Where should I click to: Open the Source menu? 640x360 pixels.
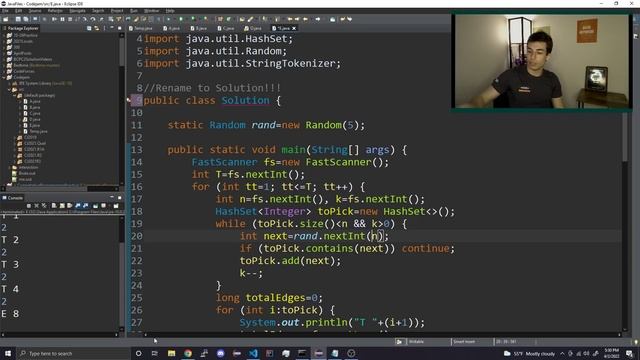pyautogui.click(x=35, y=11)
